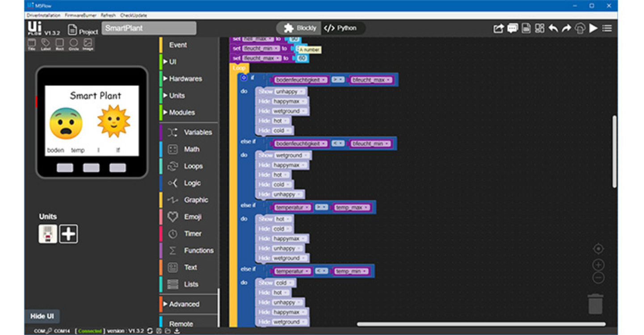The image size is (644, 335).
Task: Click the SmartPlant project name field
Action: point(149,28)
